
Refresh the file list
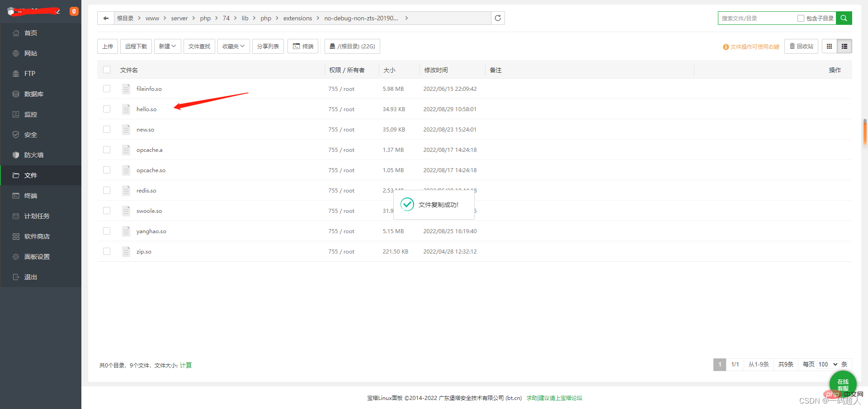pos(498,18)
